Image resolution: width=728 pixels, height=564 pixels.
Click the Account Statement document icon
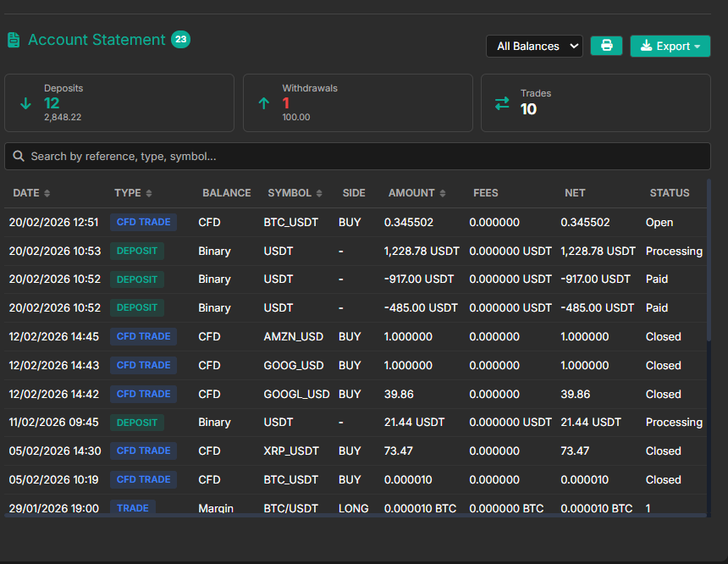[14, 40]
